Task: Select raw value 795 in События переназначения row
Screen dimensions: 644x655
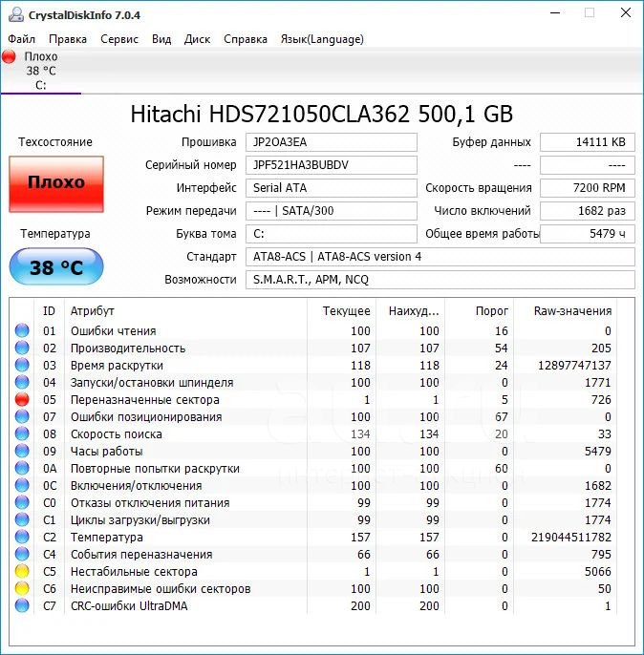Action: click(x=601, y=554)
